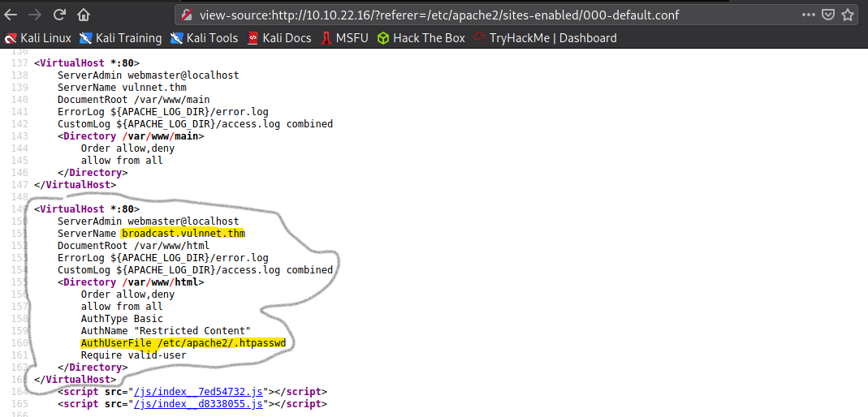Save page to Pocket
This screenshot has height=417, width=868.
[x=828, y=15]
